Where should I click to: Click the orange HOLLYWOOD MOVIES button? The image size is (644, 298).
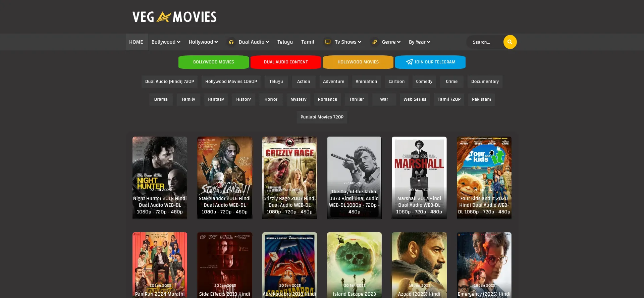pos(358,62)
